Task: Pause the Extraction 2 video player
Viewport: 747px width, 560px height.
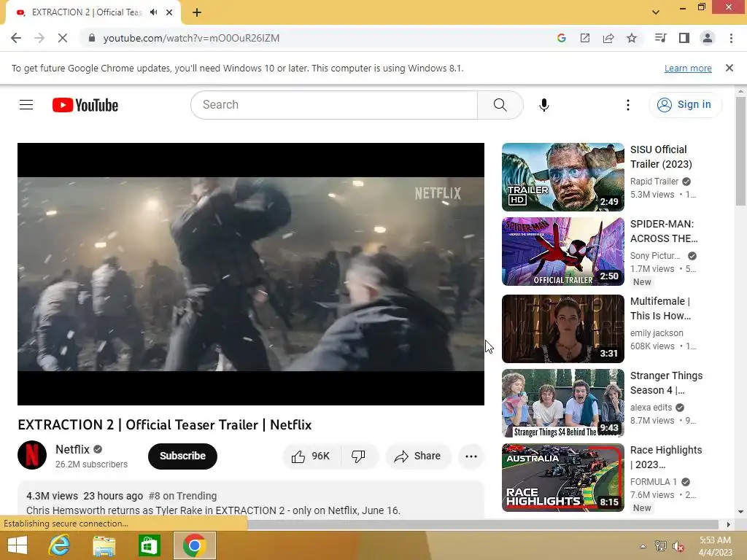Action: [x=251, y=274]
